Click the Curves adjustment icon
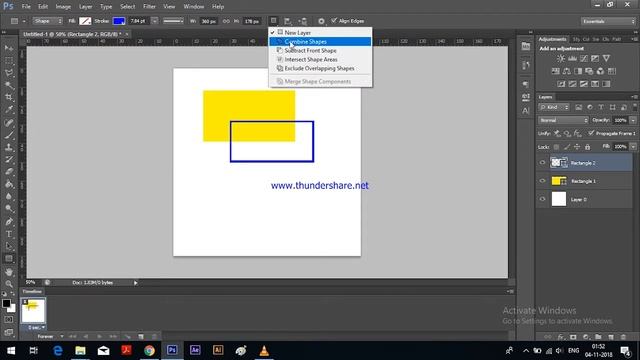 584,58
